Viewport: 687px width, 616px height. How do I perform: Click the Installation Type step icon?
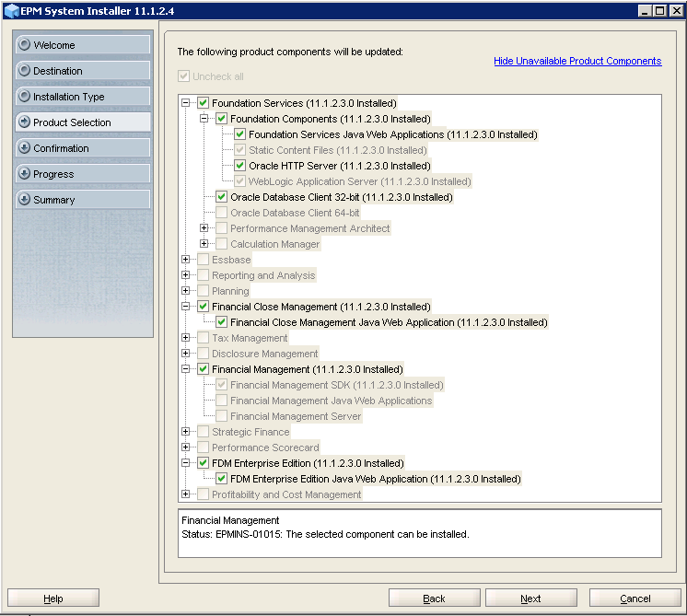pos(25,97)
